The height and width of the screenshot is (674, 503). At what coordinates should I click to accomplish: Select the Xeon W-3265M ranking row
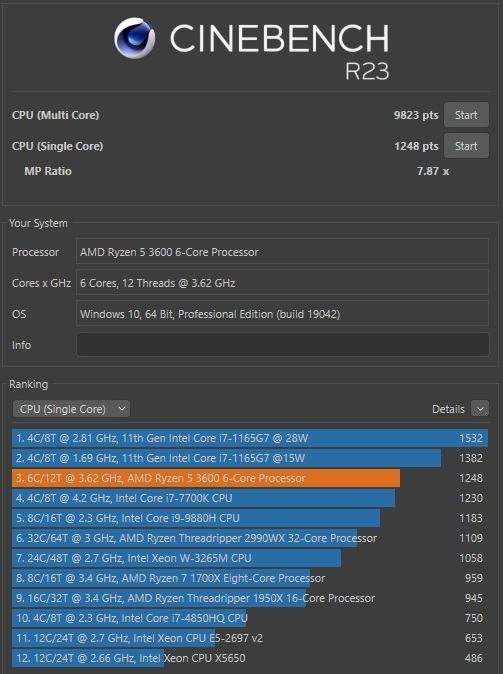click(x=250, y=558)
